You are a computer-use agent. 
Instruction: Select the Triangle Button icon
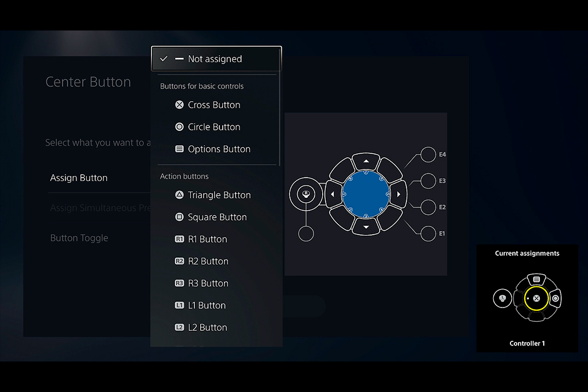[x=179, y=195]
